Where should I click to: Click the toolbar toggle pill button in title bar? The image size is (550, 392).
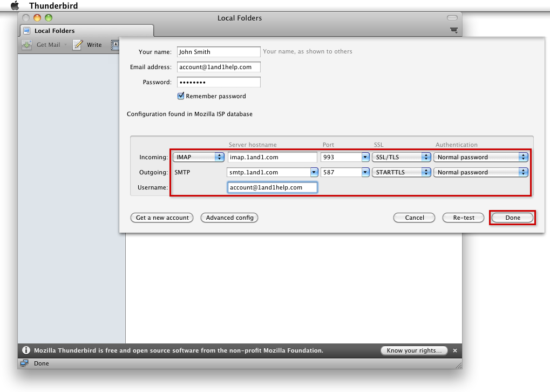452,18
